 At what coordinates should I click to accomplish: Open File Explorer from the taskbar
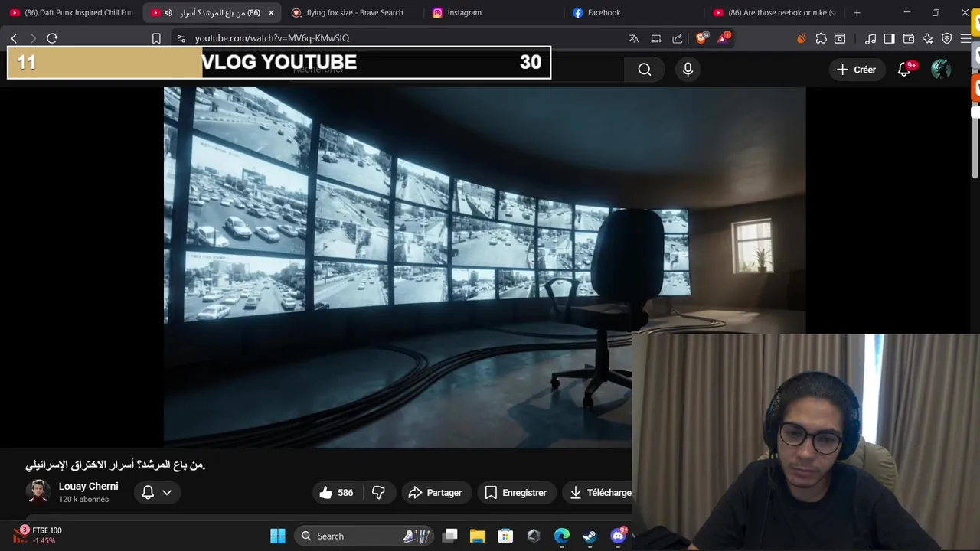pyautogui.click(x=478, y=536)
